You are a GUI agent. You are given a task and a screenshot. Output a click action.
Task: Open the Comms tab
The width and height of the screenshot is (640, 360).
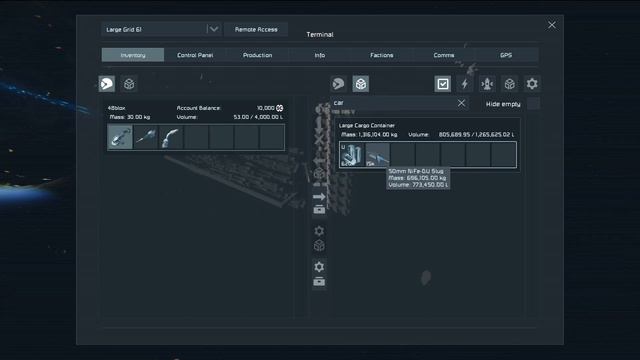click(x=444, y=55)
